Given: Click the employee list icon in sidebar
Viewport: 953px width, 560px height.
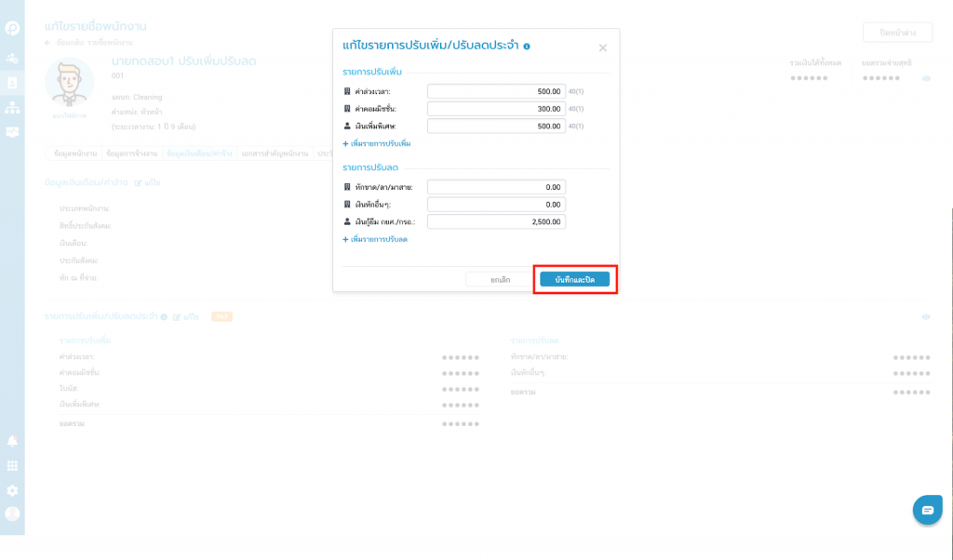Looking at the screenshot, I should coord(12,83).
